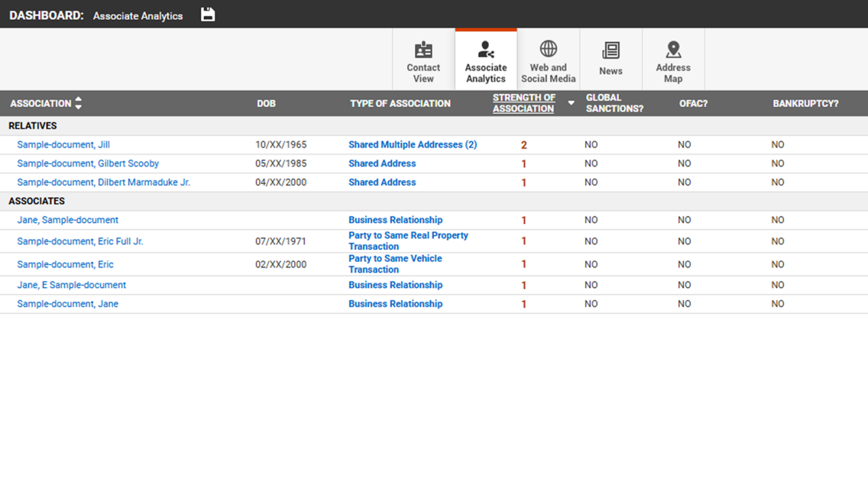868x489 pixels.
Task: Open the News tab
Action: [x=610, y=60]
